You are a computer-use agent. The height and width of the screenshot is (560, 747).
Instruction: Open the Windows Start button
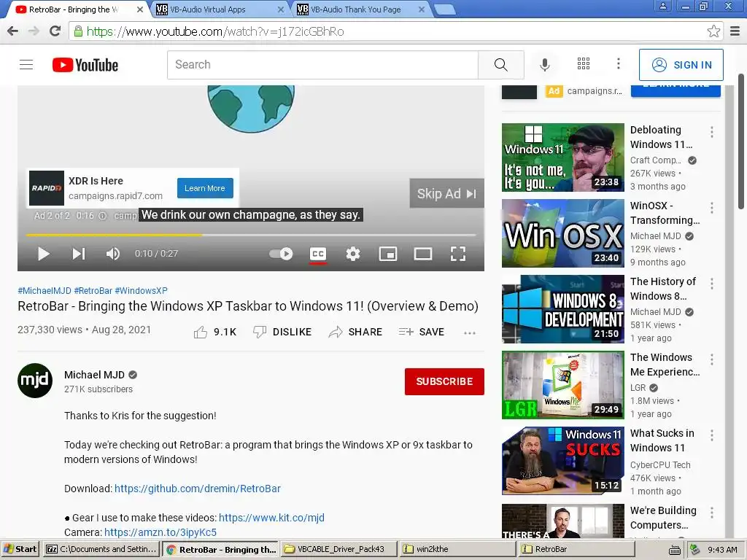20,549
